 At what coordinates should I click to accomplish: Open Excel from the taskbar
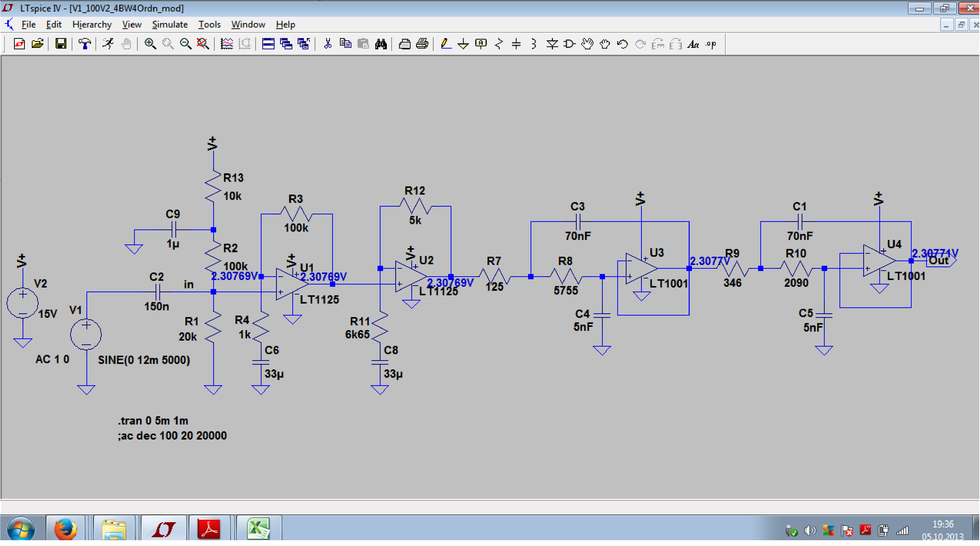[x=259, y=528]
